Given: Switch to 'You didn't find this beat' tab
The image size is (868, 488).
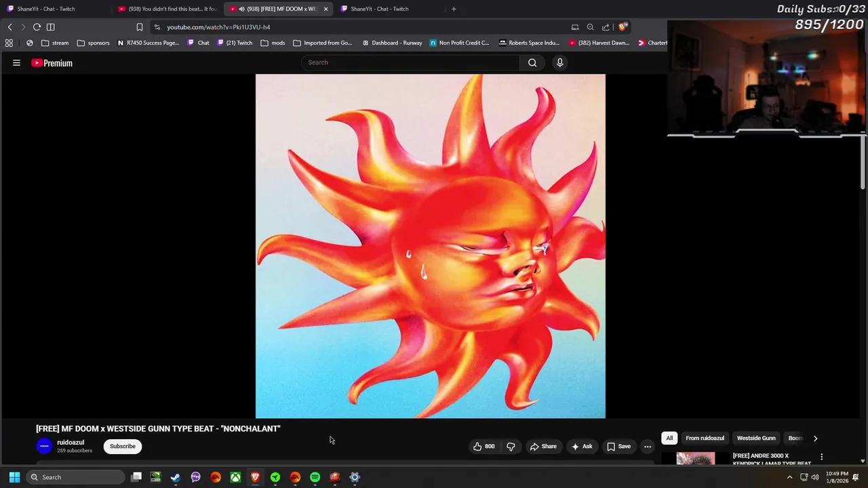Looking at the screenshot, I should tap(168, 9).
